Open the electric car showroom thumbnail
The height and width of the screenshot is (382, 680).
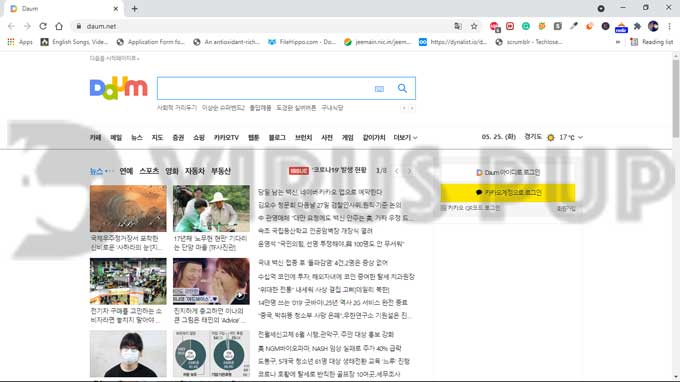128,281
